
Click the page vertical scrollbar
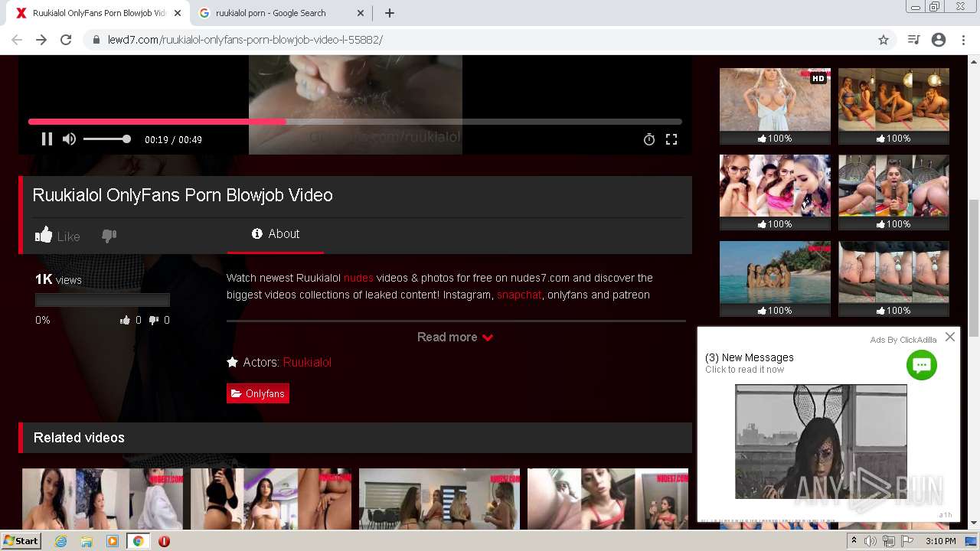tap(973, 266)
